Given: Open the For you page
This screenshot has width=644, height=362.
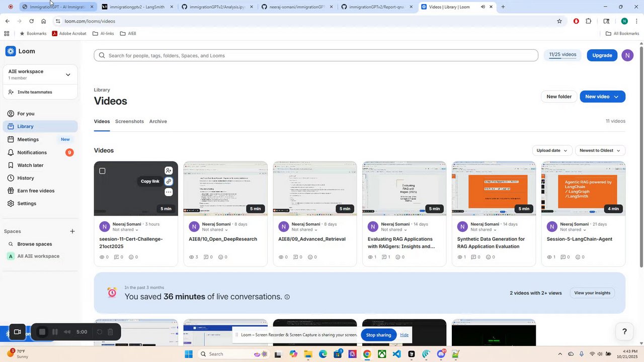Looking at the screenshot, I should pos(40,114).
